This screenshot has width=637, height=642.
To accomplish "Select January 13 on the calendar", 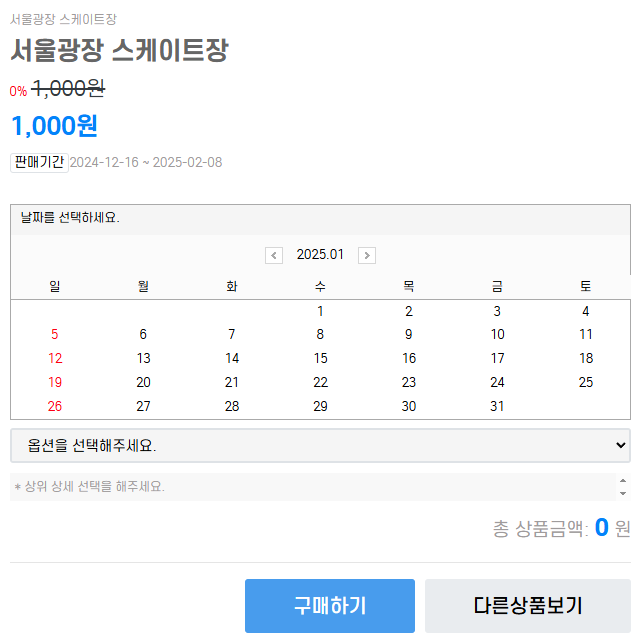I will click(x=143, y=358).
